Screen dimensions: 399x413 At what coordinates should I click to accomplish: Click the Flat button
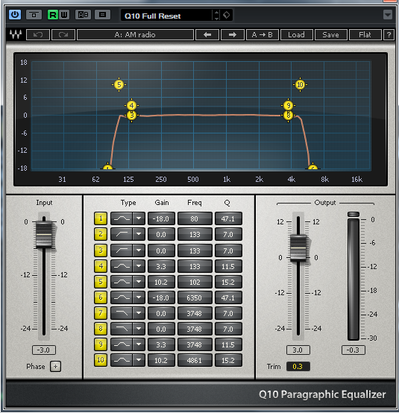pos(365,35)
